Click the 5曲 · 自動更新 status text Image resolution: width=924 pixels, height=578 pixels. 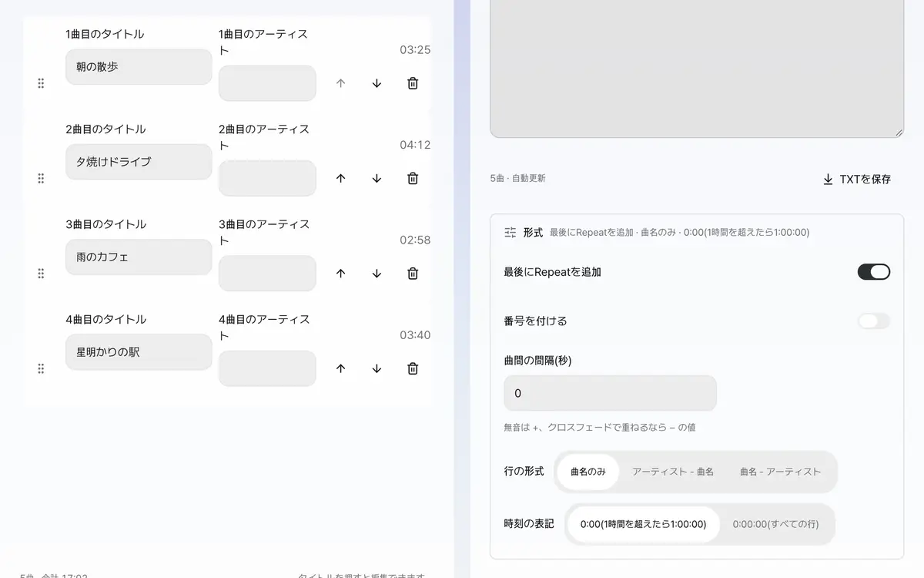tap(517, 178)
